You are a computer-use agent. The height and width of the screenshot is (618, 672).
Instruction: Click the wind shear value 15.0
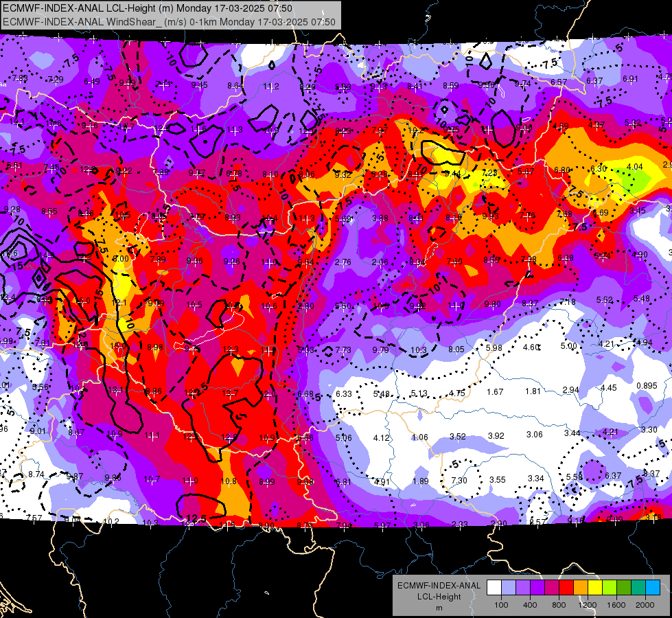[x=118, y=345]
